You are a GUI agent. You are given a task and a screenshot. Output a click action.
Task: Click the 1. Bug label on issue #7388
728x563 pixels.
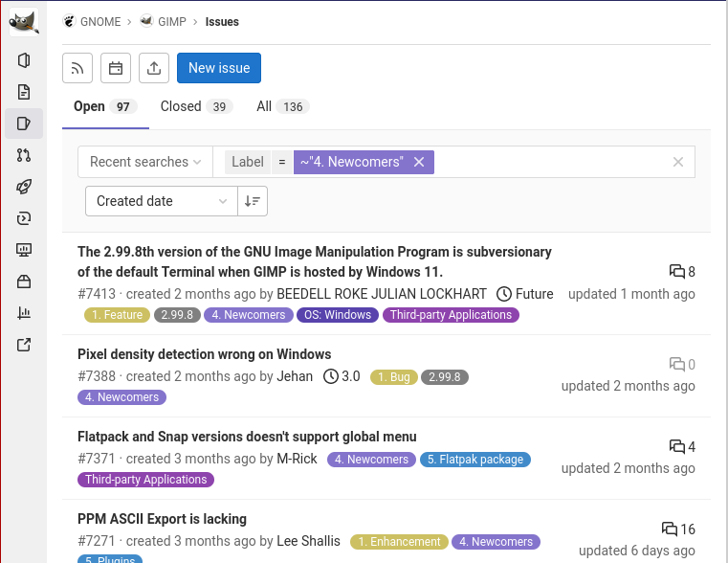394,377
